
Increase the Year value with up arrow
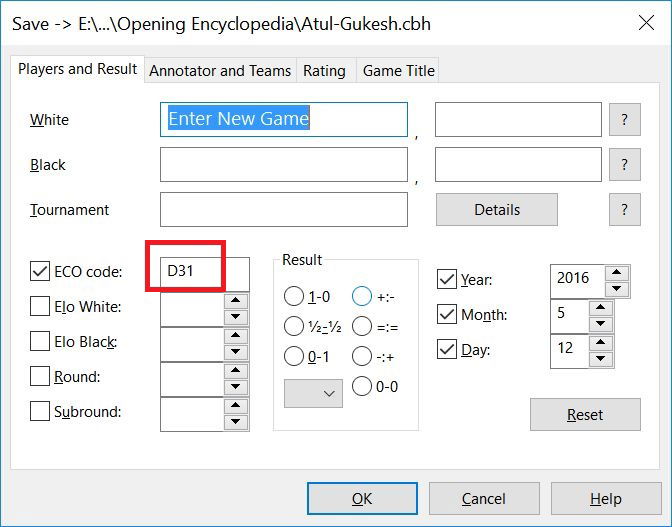pos(617,272)
